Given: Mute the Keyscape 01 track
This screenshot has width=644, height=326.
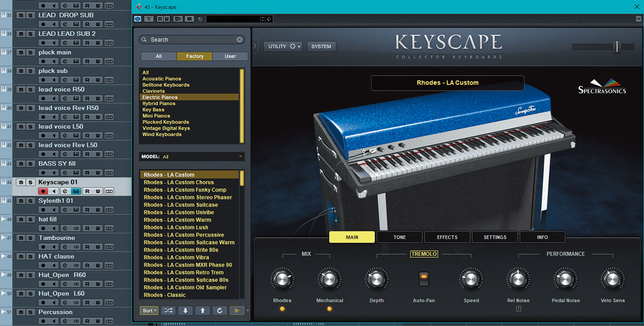Looking at the screenshot, I should [x=21, y=183].
